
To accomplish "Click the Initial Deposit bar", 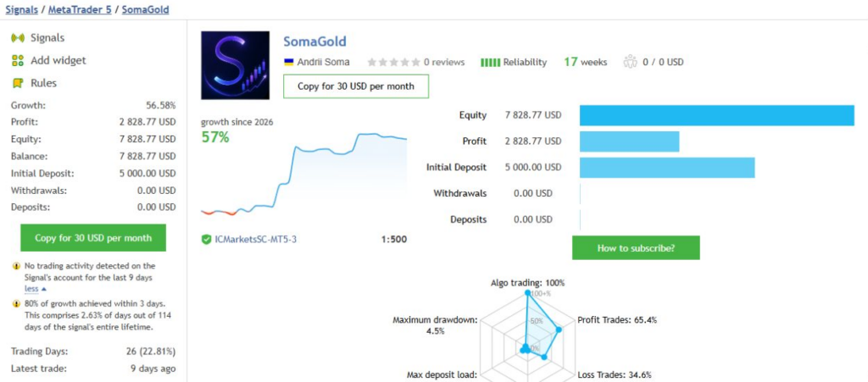I will (667, 168).
